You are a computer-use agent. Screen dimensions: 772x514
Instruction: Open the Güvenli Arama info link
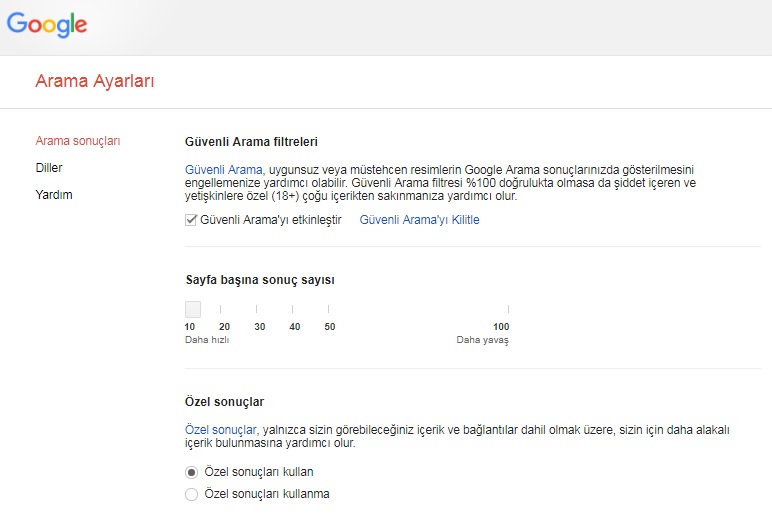tap(224, 170)
